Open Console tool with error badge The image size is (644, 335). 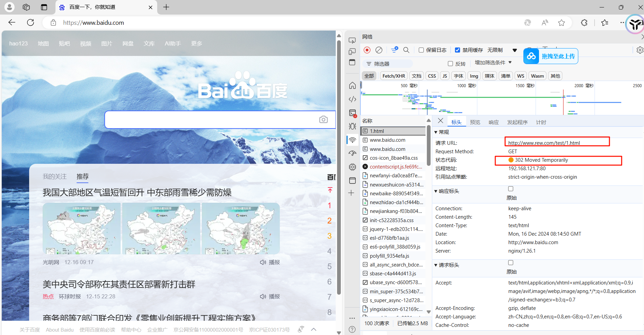coord(353,113)
